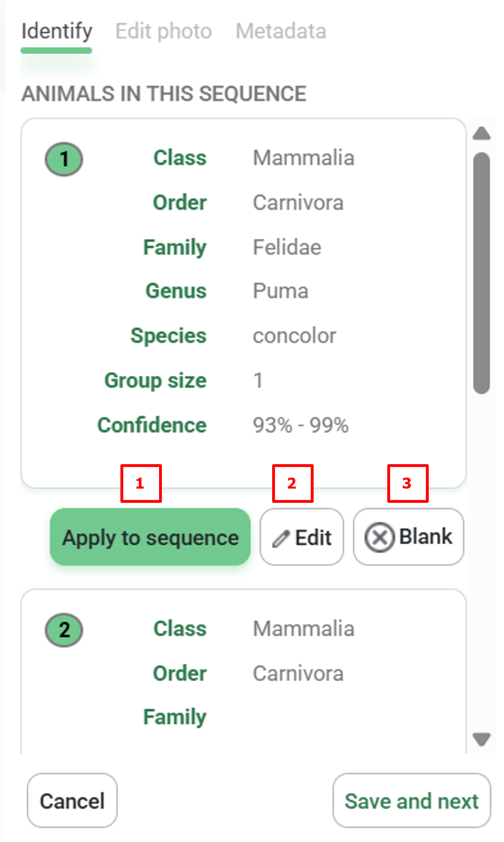The width and height of the screenshot is (504, 842).
Task: Click the circled X Blank icon
Action: pyautogui.click(x=379, y=537)
